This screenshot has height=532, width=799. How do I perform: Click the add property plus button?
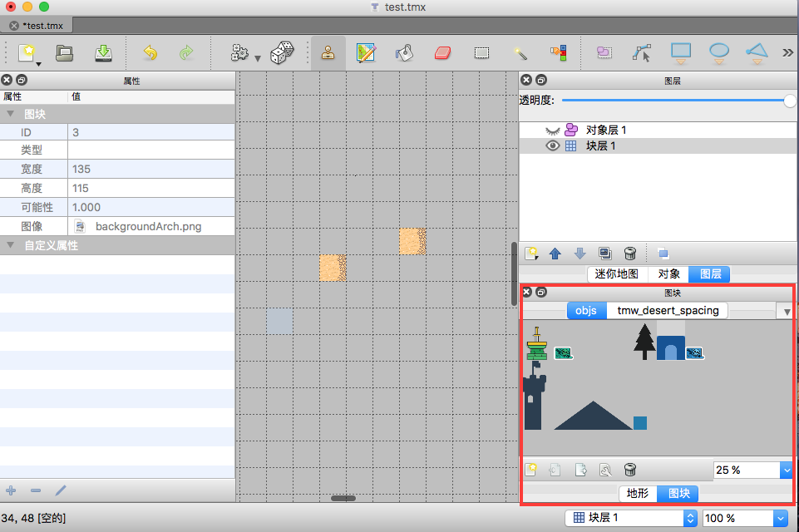click(x=11, y=490)
